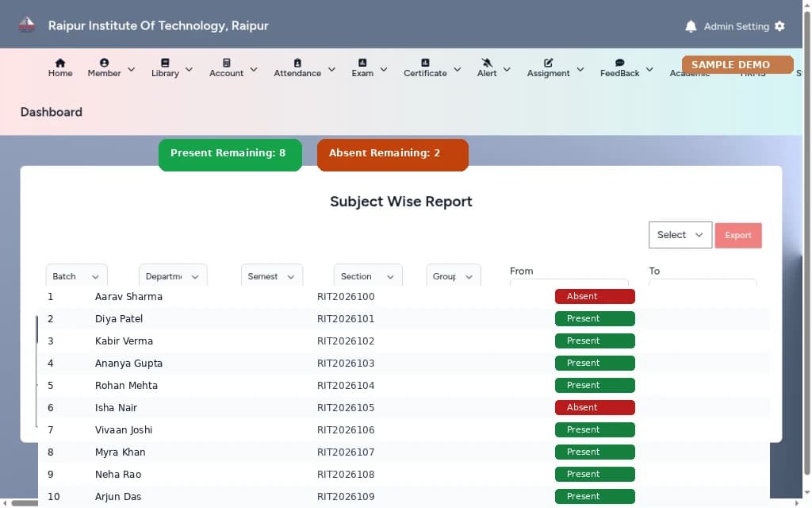Click the FeedBack chat bubble icon
The image size is (812, 508).
pyautogui.click(x=619, y=63)
